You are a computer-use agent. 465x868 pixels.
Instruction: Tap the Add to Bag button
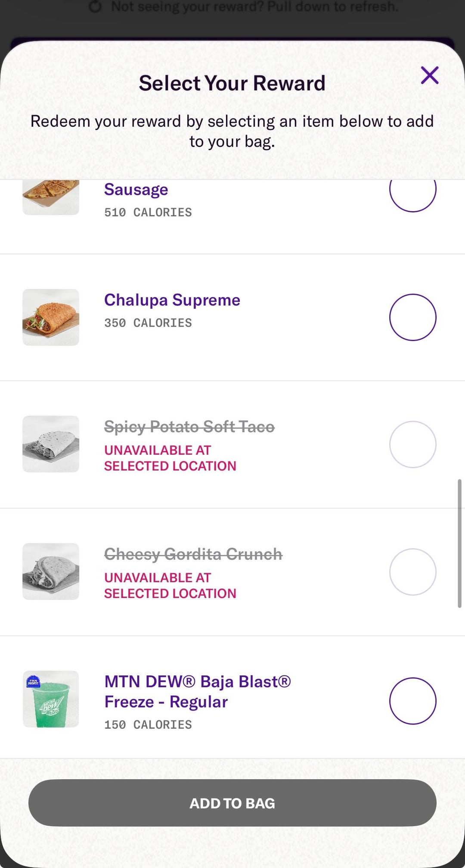(x=232, y=803)
